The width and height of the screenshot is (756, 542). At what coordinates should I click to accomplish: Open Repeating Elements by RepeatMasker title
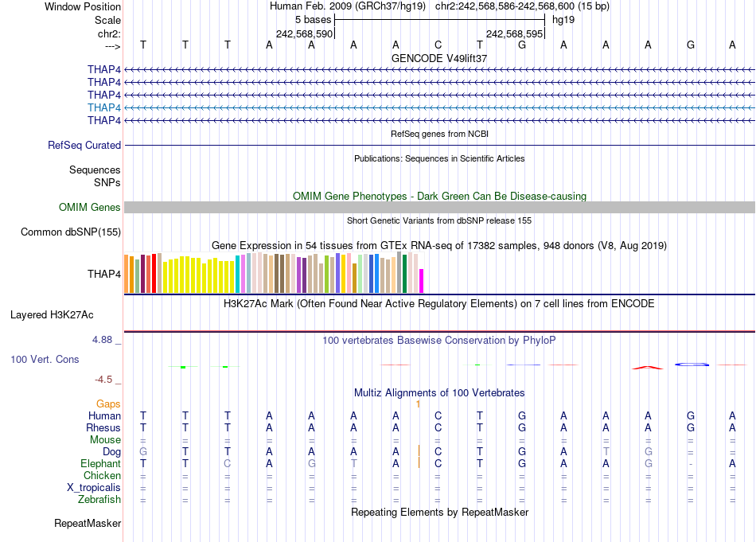pos(440,512)
